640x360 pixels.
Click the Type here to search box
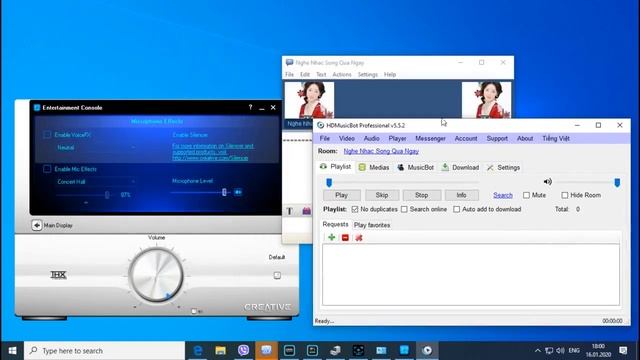click(104, 350)
